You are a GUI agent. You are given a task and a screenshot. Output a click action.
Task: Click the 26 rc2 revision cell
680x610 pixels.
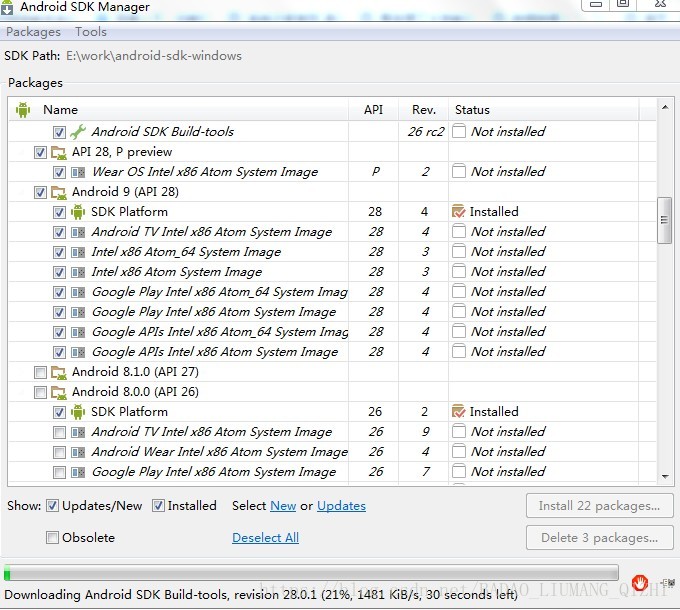click(x=425, y=132)
